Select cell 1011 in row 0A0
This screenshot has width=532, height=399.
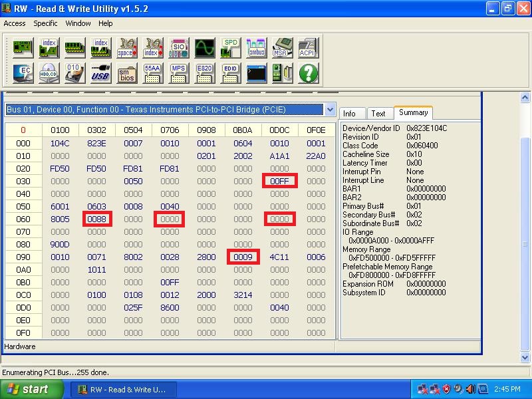(x=96, y=270)
